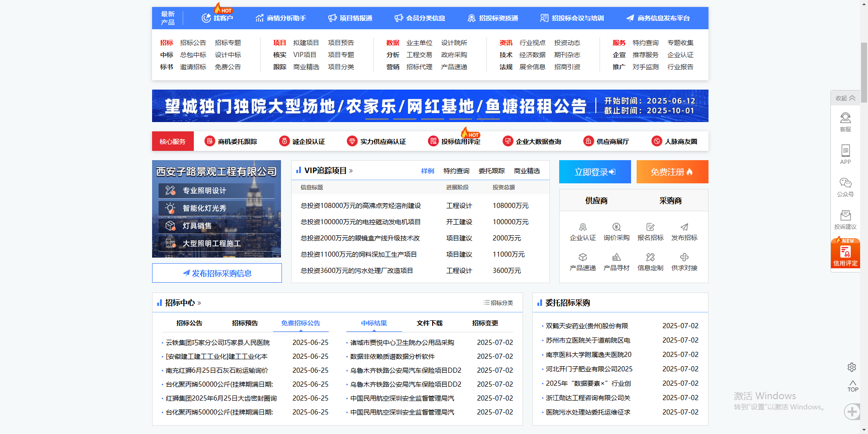Image resolution: width=868 pixels, height=434 pixels.
Task: Select the 中标结果 tab
Action: [374, 323]
